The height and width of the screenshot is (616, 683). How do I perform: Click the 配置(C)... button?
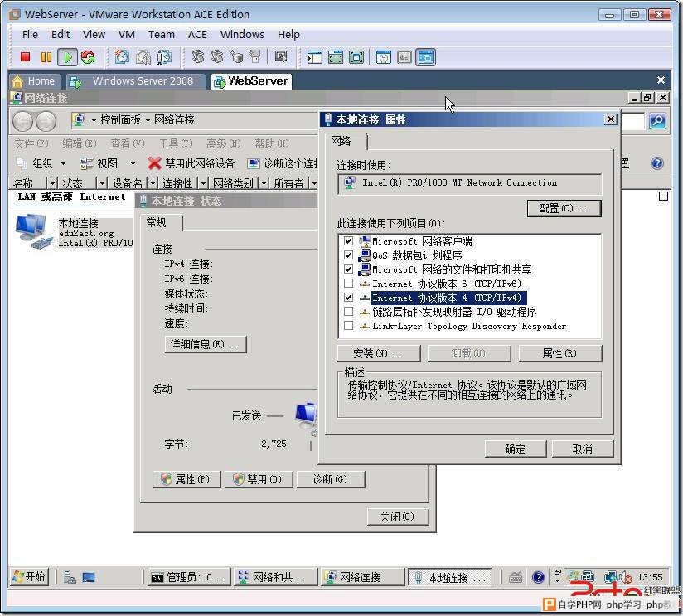(x=564, y=208)
